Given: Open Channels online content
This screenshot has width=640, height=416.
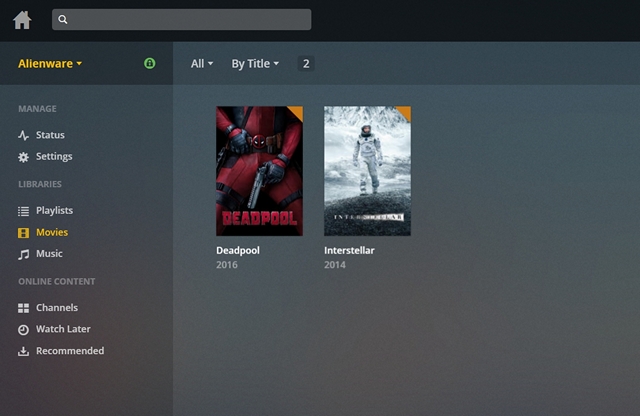Looking at the screenshot, I should coord(57,307).
